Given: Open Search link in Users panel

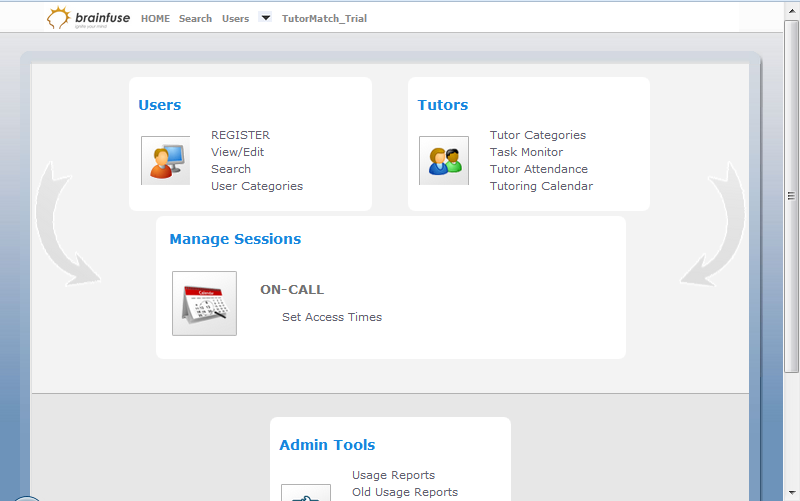Looking at the screenshot, I should pyautogui.click(x=231, y=168).
